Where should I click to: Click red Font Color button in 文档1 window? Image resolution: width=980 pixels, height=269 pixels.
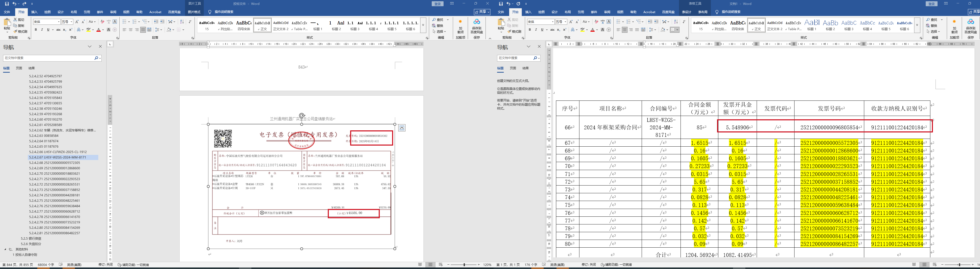pyautogui.click(x=592, y=30)
